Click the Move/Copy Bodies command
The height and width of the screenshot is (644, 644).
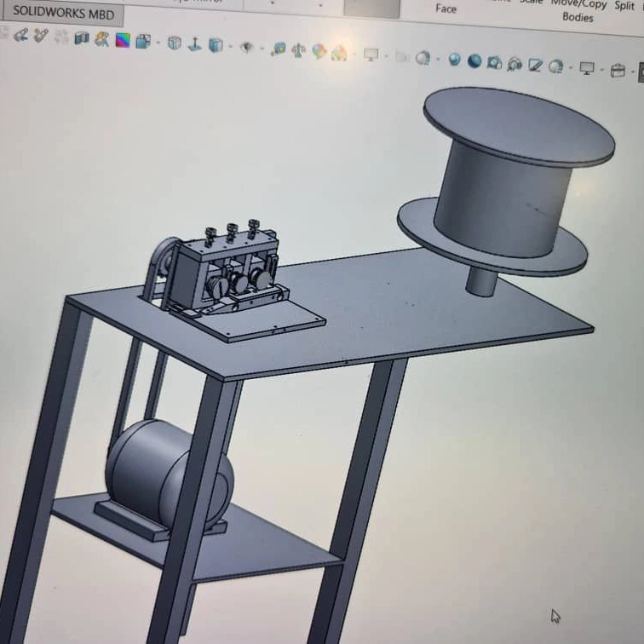578,11
